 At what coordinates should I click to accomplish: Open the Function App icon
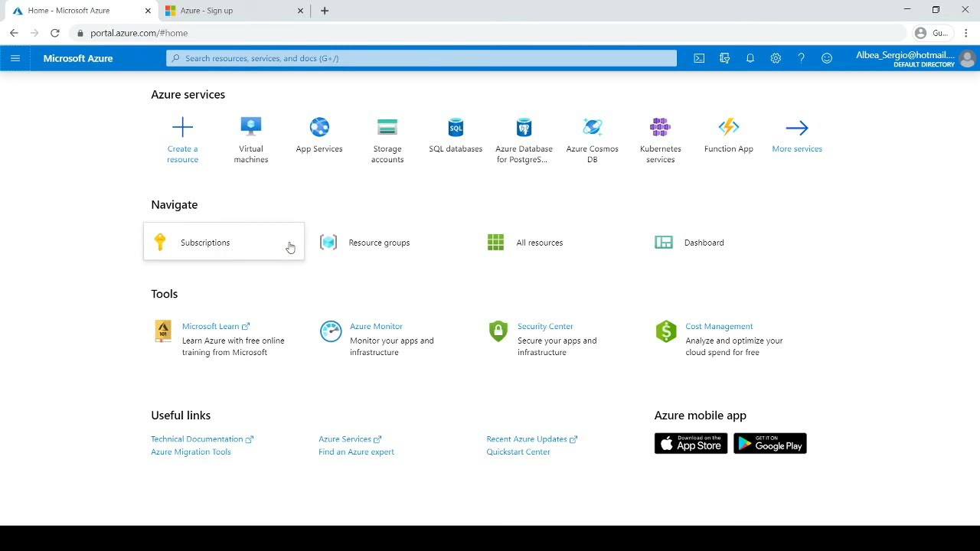[729, 127]
